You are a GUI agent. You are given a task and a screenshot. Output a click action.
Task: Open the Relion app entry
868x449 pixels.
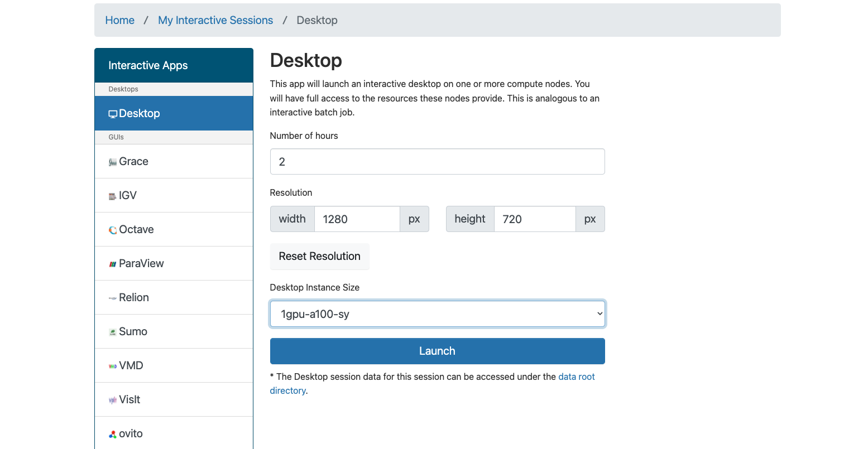tap(174, 297)
